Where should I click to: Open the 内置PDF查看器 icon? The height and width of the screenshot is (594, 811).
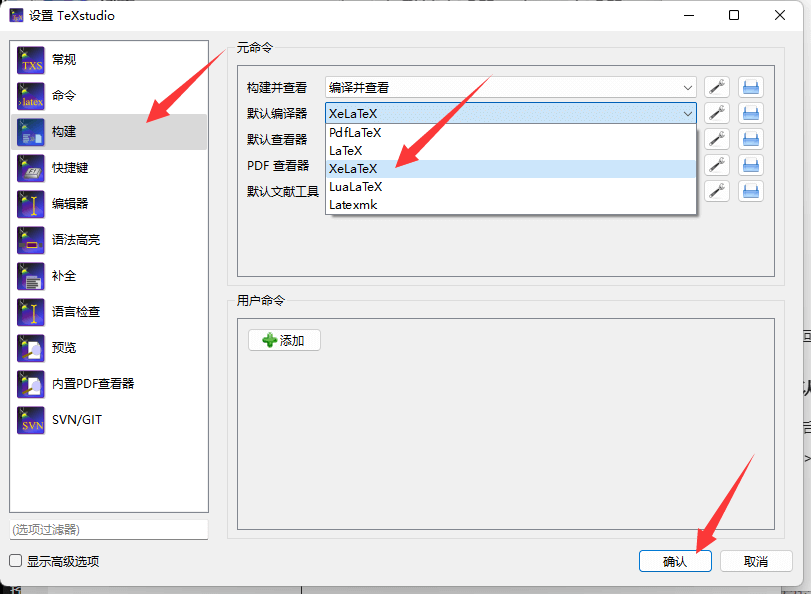(x=31, y=384)
